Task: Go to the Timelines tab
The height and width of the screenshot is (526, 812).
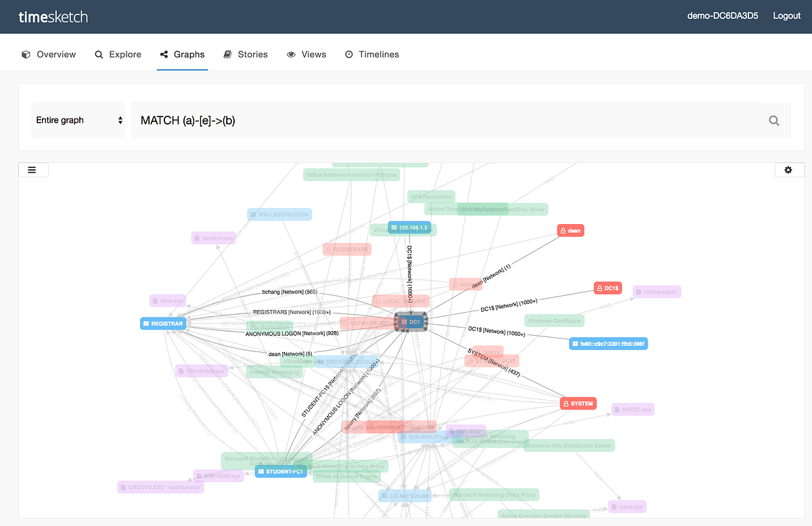Action: [371, 53]
